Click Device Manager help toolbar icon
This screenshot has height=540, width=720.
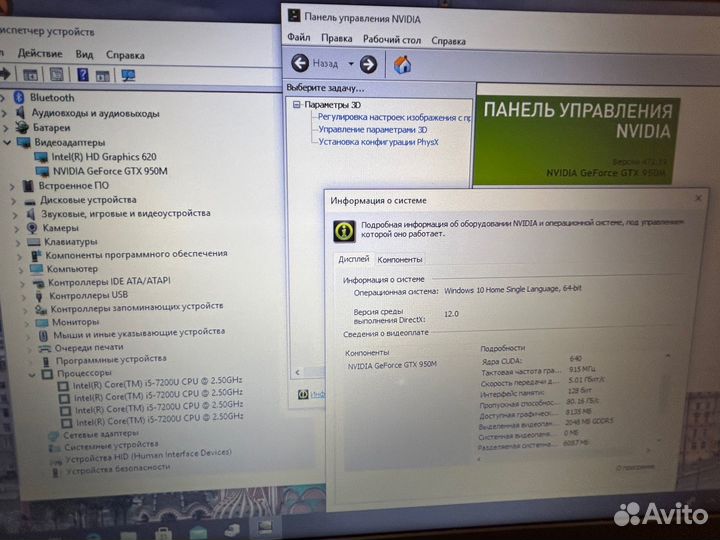(x=83, y=74)
